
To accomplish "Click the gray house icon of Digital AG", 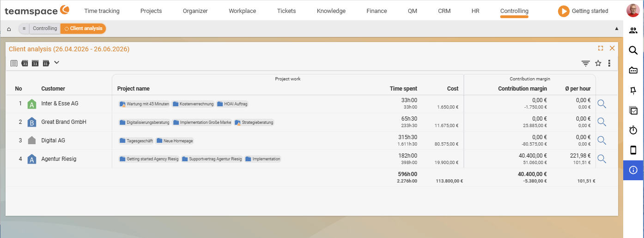I will click(32, 140).
